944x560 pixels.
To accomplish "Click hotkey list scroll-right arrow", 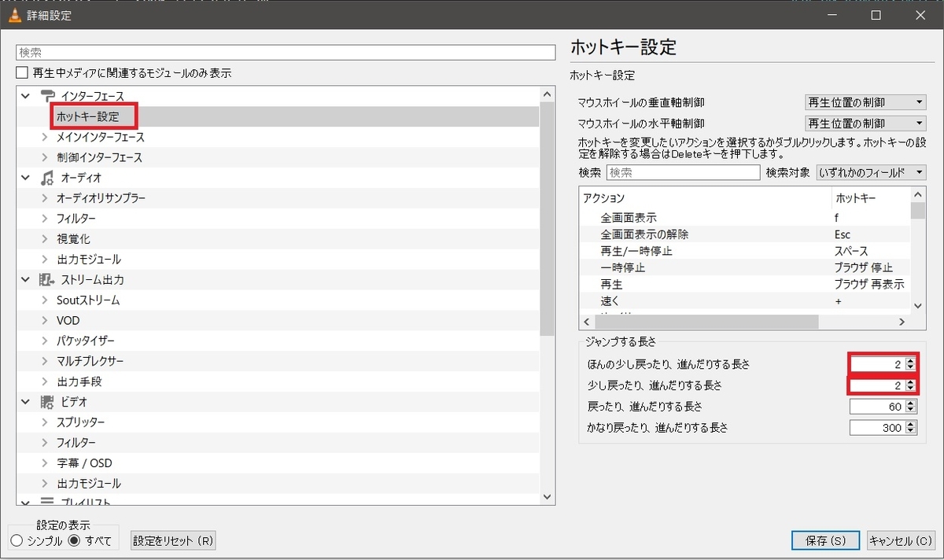I will point(902,322).
